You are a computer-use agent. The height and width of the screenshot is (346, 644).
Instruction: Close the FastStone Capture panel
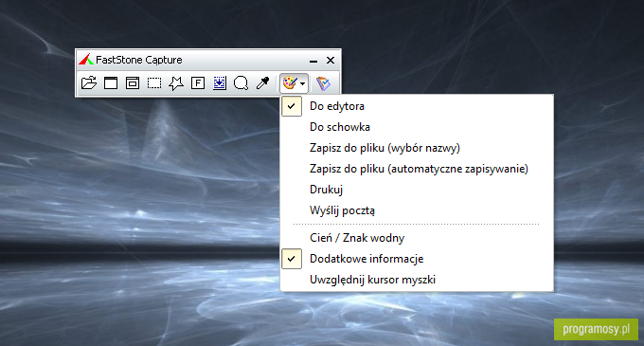pos(331,60)
